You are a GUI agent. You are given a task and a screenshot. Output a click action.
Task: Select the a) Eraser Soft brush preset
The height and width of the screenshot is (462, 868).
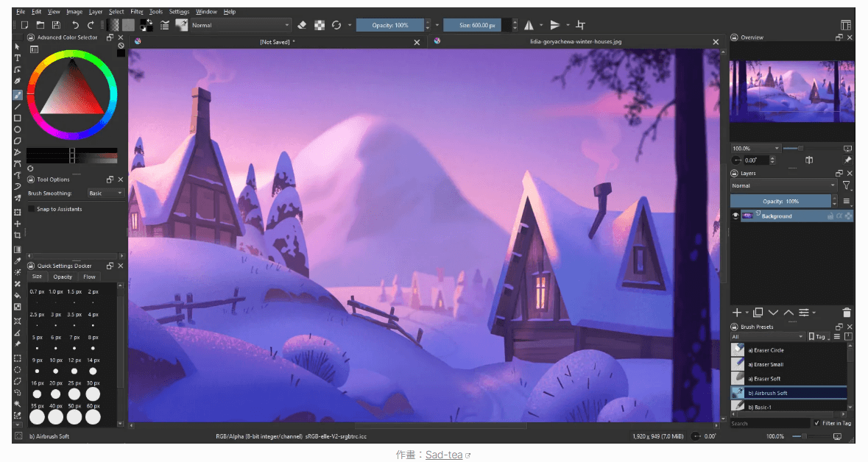[766, 379]
